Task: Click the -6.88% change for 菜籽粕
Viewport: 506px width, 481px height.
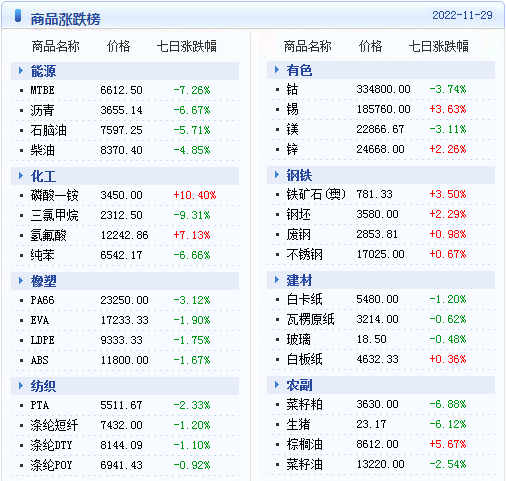Action: click(448, 404)
